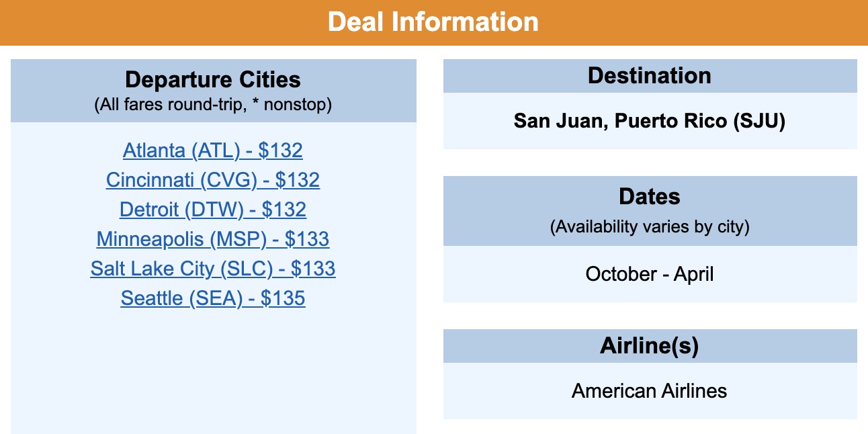The height and width of the screenshot is (434, 868).
Task: Click the Dates section heading
Action: (x=650, y=197)
